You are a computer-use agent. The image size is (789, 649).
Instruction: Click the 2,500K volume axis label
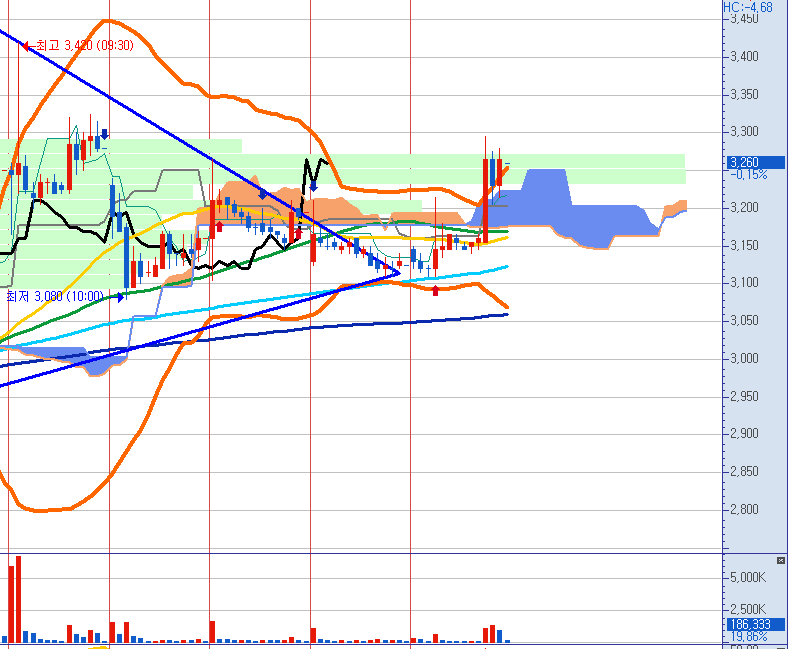point(748,610)
